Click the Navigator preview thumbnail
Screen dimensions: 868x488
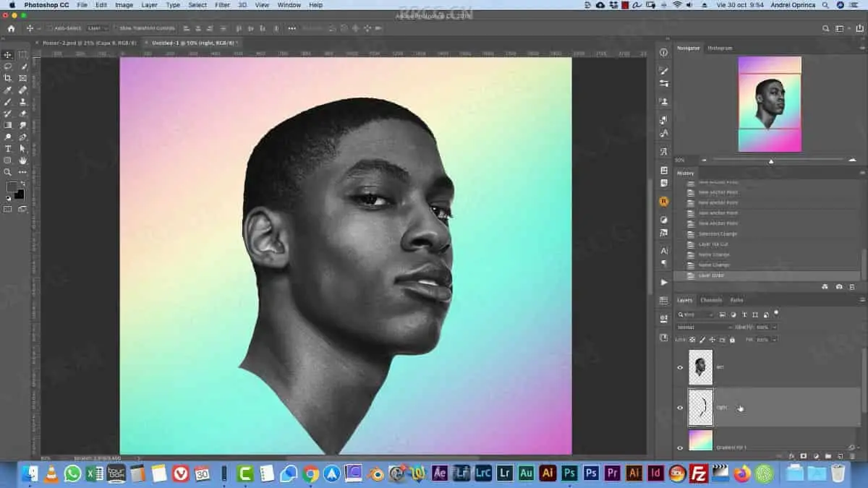click(770, 104)
